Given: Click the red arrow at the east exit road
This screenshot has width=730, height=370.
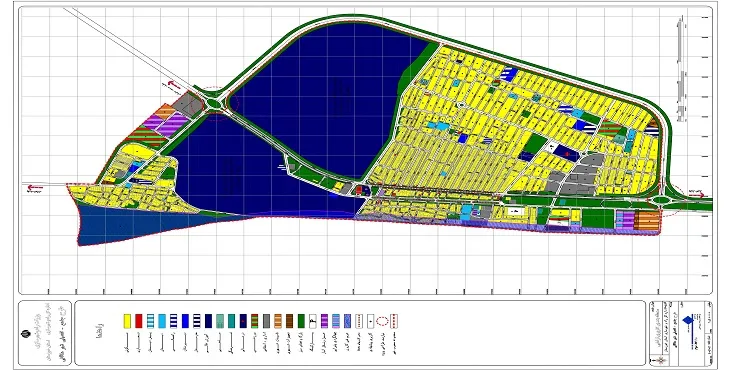Looking at the screenshot, I should [696, 195].
